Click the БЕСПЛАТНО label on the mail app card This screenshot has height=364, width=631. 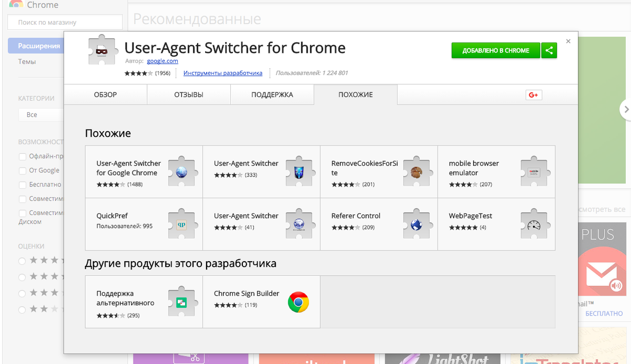coord(604,313)
